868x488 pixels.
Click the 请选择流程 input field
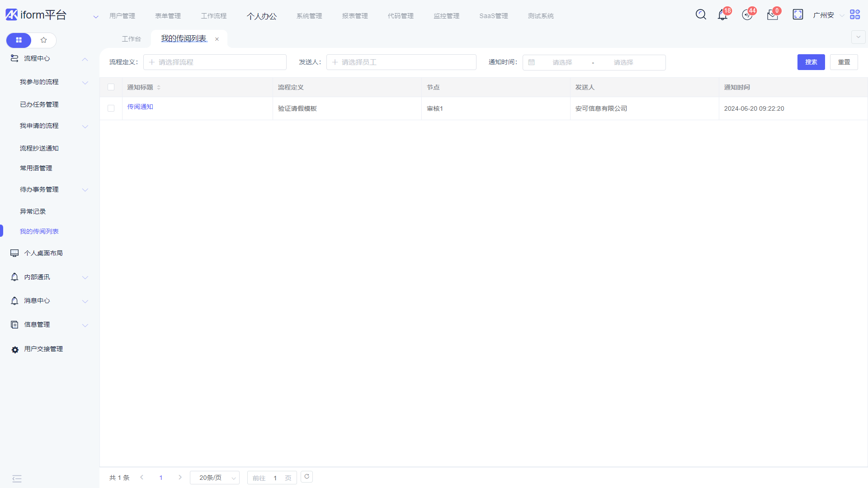coord(215,62)
